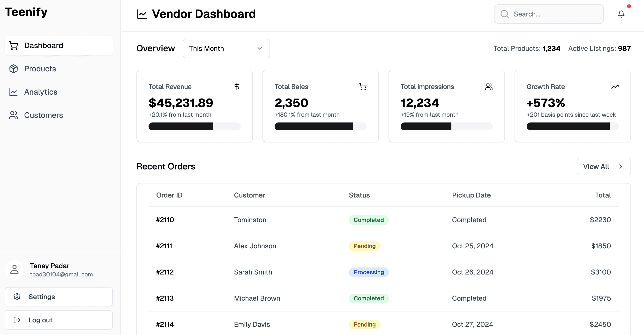Click the Total Revenue progress bar
644x335 pixels.
pyautogui.click(x=194, y=126)
